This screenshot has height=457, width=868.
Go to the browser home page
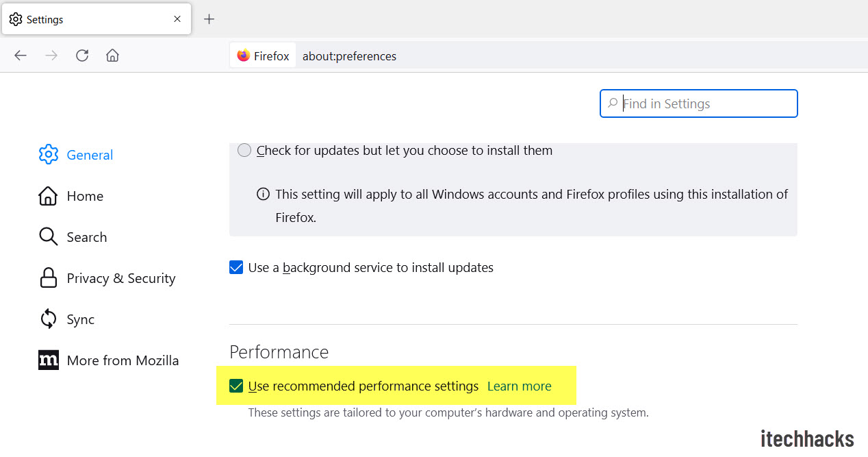click(113, 55)
